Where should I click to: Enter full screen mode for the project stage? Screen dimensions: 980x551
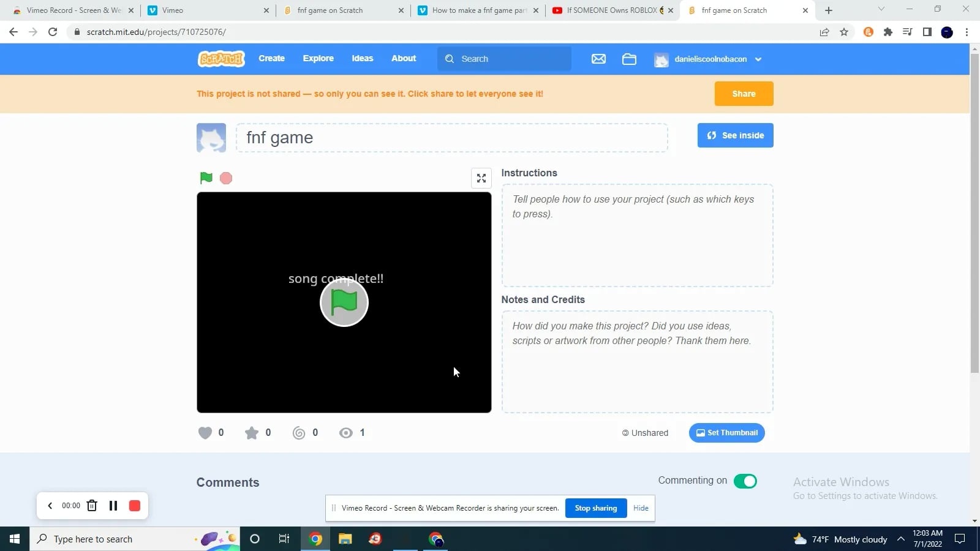481,178
